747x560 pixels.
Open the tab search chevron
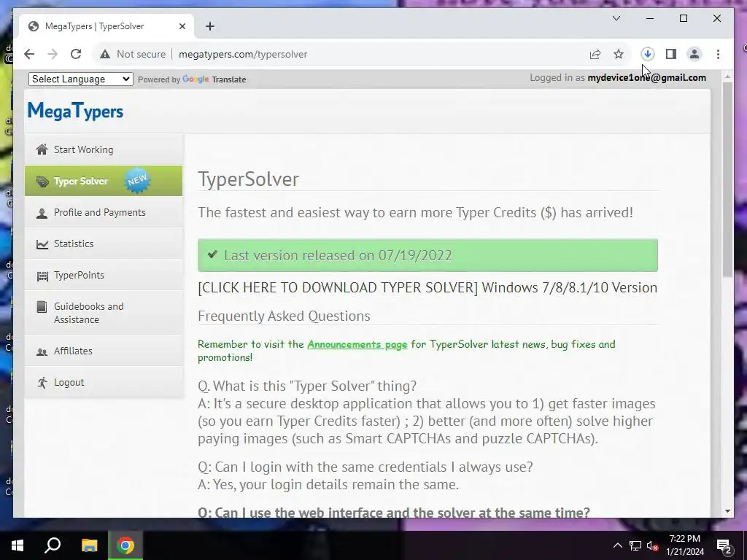pyautogui.click(x=616, y=18)
